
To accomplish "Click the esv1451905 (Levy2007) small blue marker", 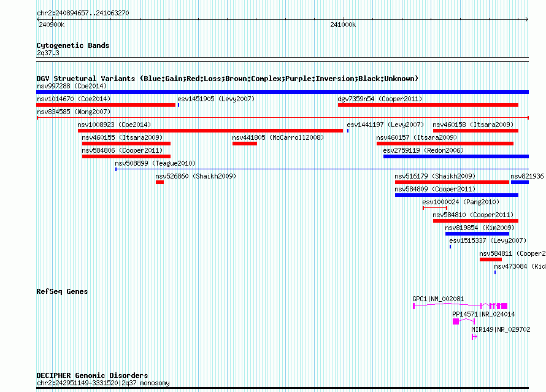I will pyautogui.click(x=179, y=105).
